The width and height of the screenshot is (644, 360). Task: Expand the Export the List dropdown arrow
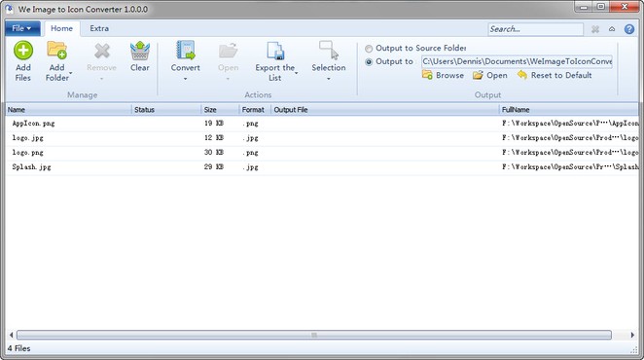[296, 73]
